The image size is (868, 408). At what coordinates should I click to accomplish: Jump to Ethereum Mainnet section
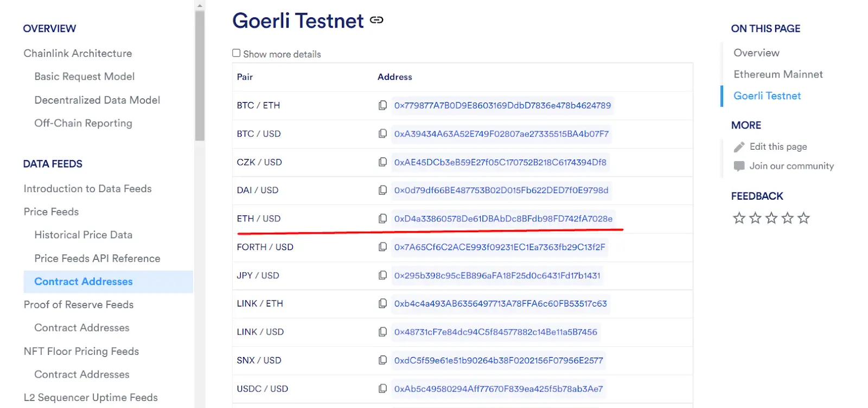[778, 74]
